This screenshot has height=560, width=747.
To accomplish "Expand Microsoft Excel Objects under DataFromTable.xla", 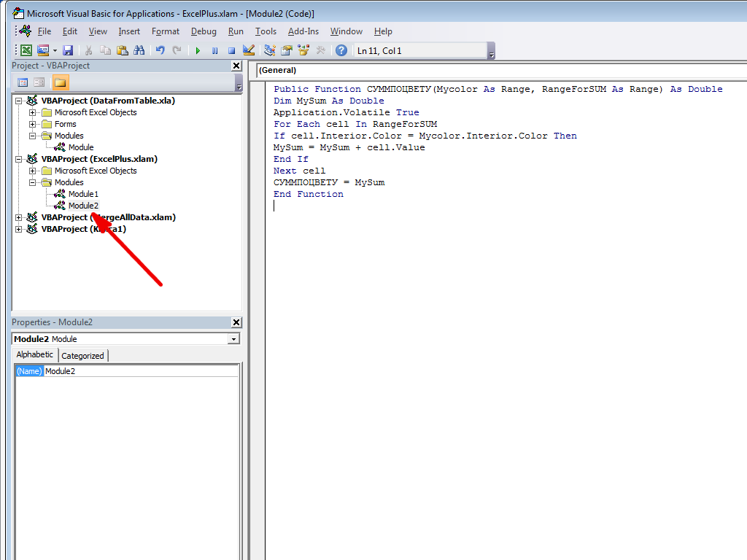I will point(32,113).
